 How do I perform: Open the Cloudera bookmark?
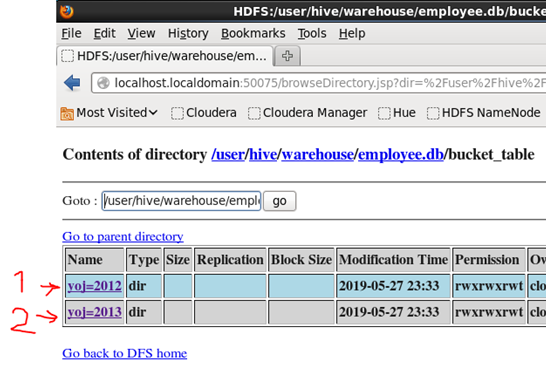(204, 113)
